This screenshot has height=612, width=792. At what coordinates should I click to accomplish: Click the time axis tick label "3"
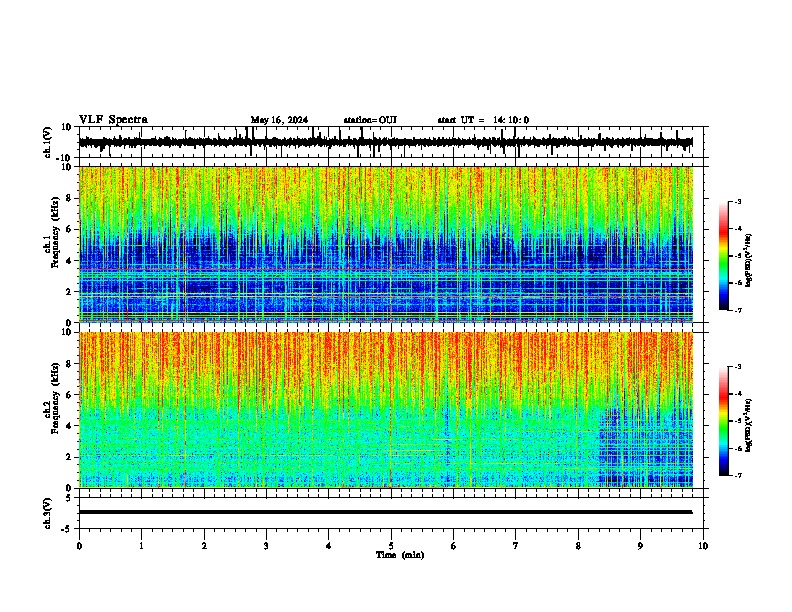click(x=266, y=546)
